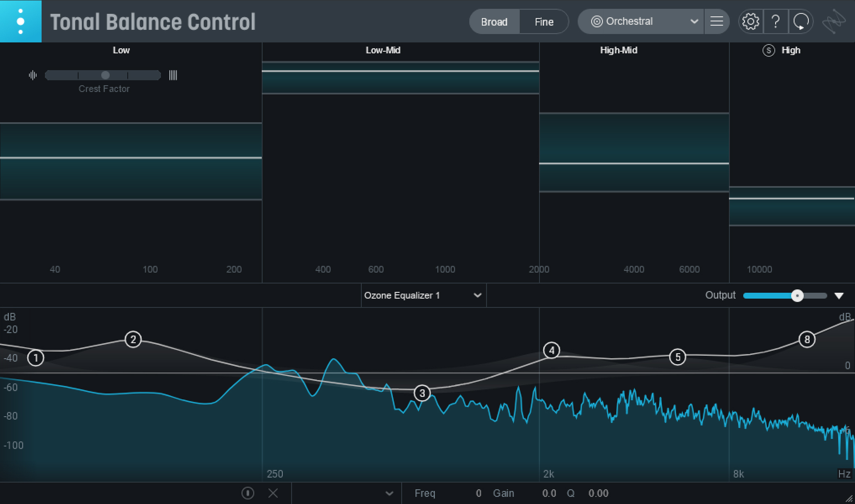Image resolution: width=855 pixels, height=504 pixels.
Task: Switch to the Broad view tab
Action: pyautogui.click(x=494, y=21)
